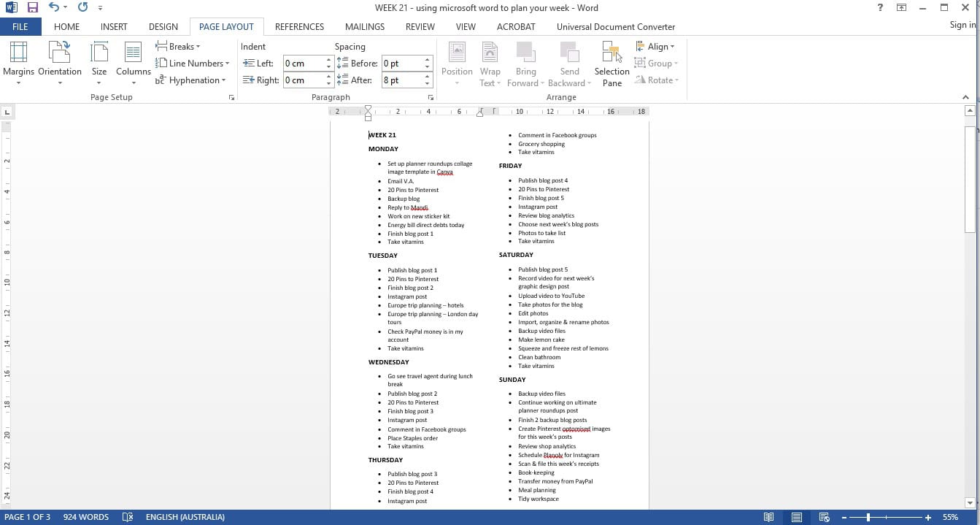Click the Left indent input field
This screenshot has height=525, width=980.
[x=304, y=64]
